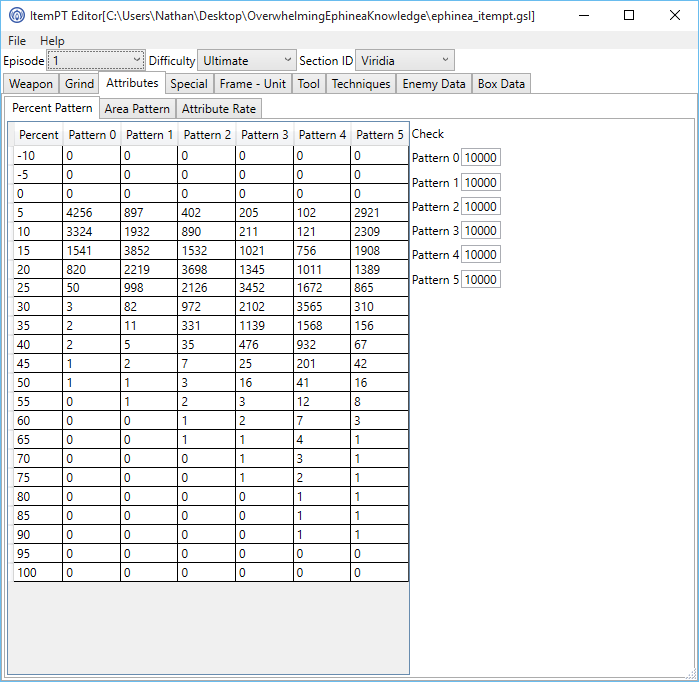The width and height of the screenshot is (699, 682).
Task: Click the ItemPT Editor app icon in title bar
Action: click(x=17, y=15)
